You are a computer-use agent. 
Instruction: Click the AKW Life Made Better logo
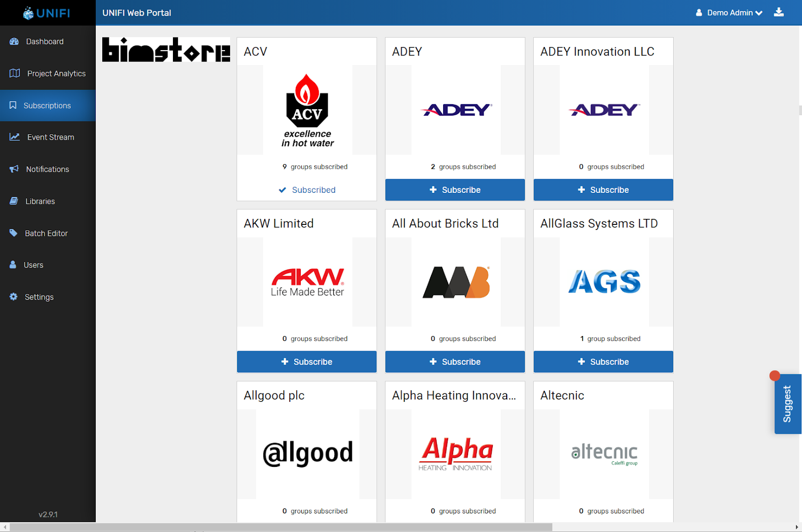click(307, 282)
